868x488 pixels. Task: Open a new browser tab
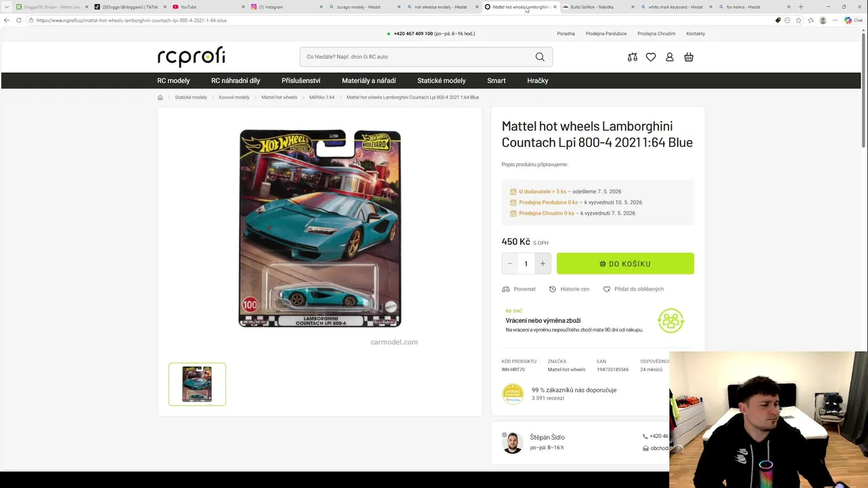point(801,7)
